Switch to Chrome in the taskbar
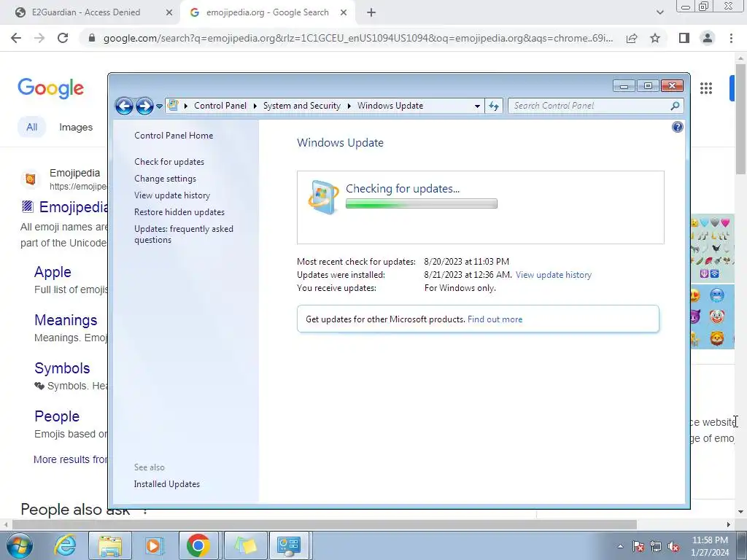This screenshot has width=747, height=560. (x=198, y=545)
